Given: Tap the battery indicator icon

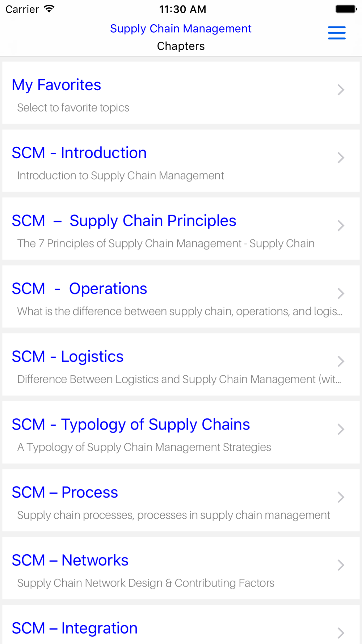Looking at the screenshot, I should [x=346, y=9].
